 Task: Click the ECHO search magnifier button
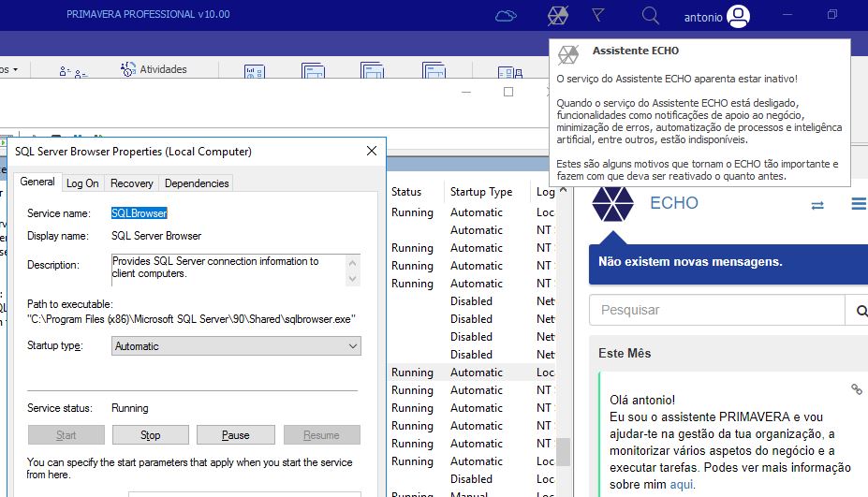point(857,310)
